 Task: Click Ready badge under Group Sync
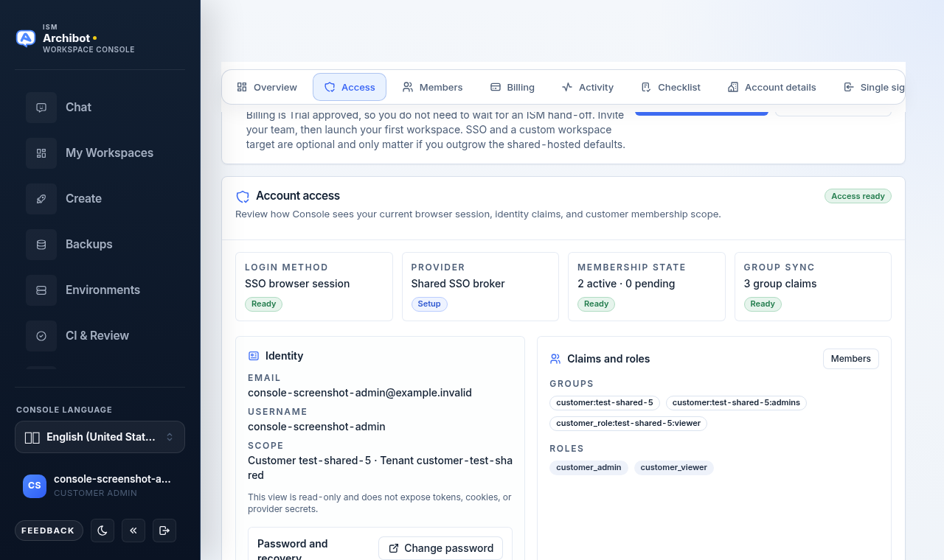point(763,304)
